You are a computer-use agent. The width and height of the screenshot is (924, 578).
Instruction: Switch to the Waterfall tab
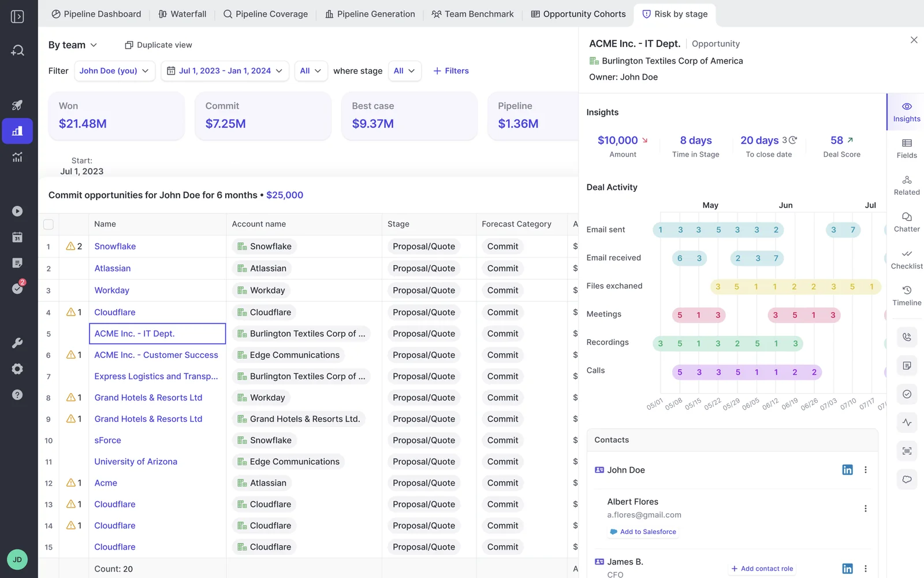click(182, 14)
